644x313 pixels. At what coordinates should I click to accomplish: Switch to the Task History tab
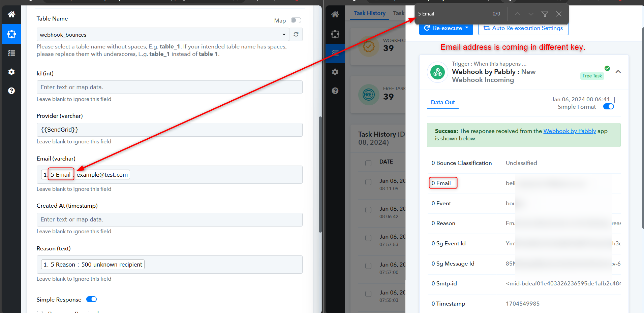[x=370, y=13]
